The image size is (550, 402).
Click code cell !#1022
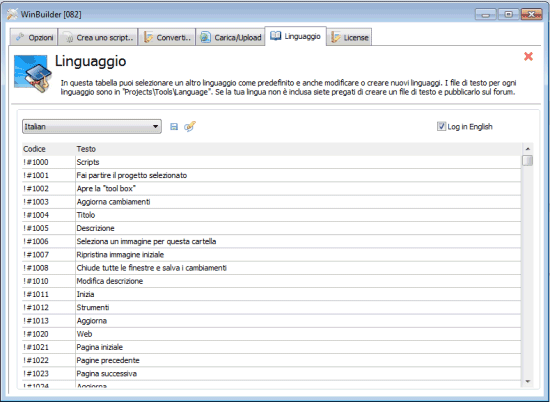pos(49,360)
